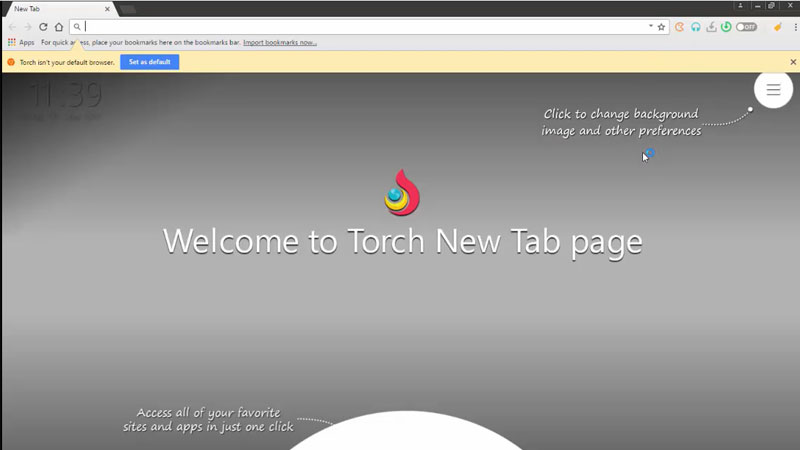Screen dimensions: 800x450
Task: Open the Apps shortcut in bookmarks bar
Action: tap(21, 42)
